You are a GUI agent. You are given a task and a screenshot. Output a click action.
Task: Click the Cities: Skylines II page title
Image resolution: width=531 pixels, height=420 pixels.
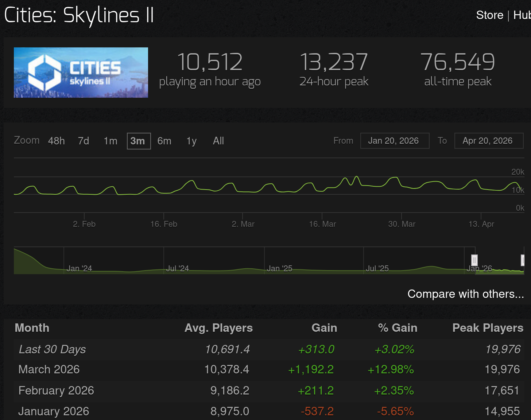(x=79, y=15)
